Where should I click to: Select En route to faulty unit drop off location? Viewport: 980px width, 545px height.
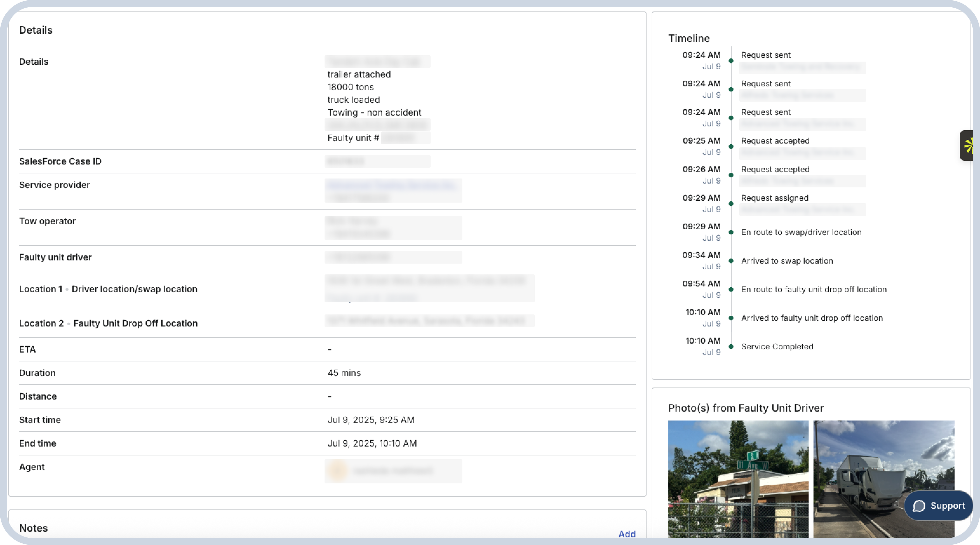pyautogui.click(x=814, y=289)
